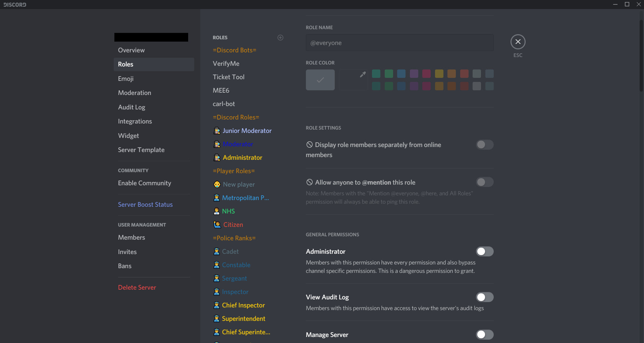The width and height of the screenshot is (644, 343).
Task: Click the @everyone role name field
Action: click(399, 43)
